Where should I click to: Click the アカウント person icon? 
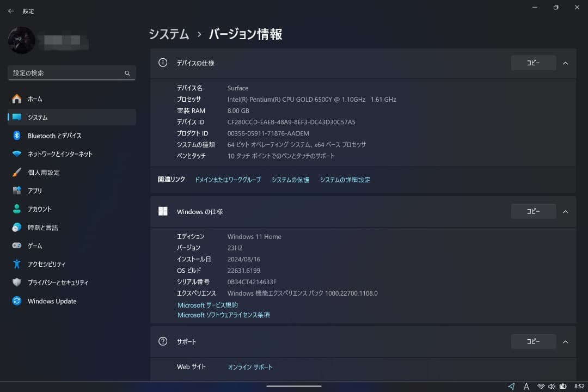tap(17, 209)
